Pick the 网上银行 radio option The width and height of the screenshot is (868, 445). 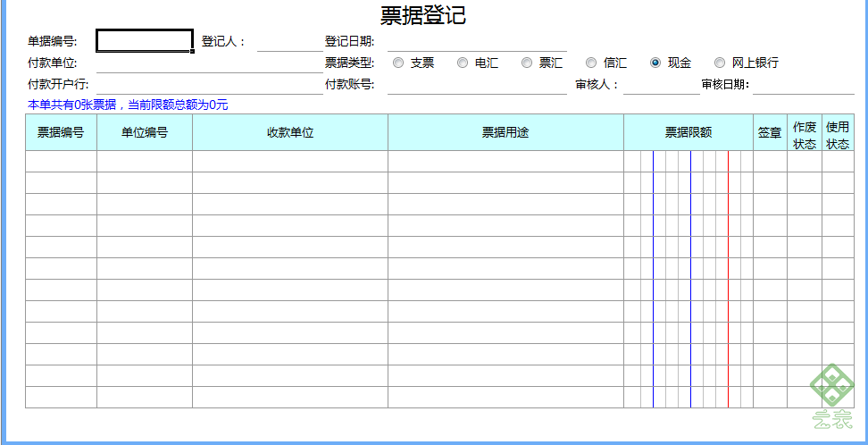pos(720,63)
